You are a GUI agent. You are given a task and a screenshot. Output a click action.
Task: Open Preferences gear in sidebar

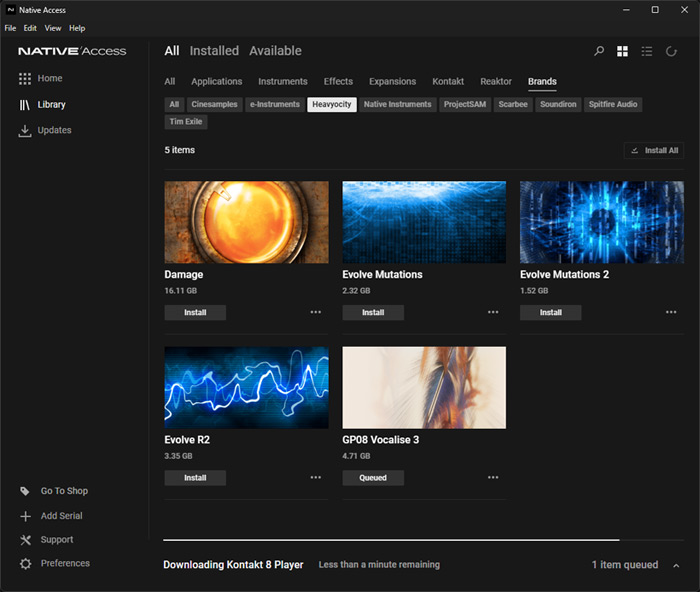pos(26,564)
